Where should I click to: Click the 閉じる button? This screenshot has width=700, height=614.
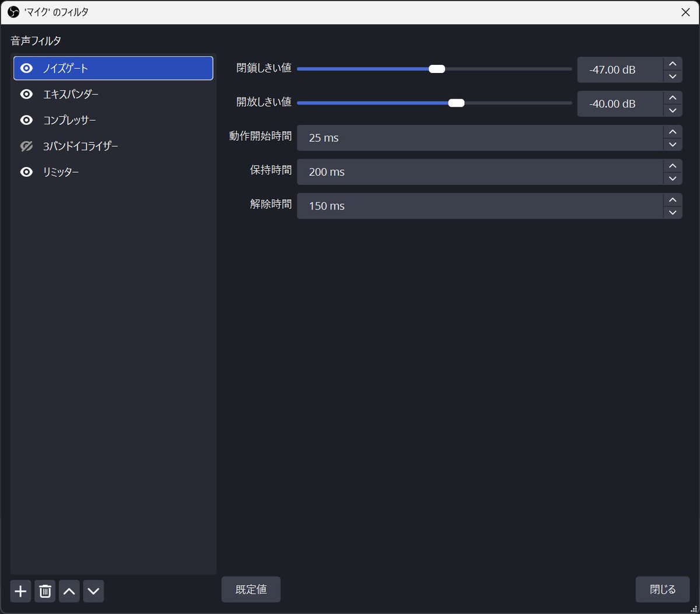coord(662,589)
